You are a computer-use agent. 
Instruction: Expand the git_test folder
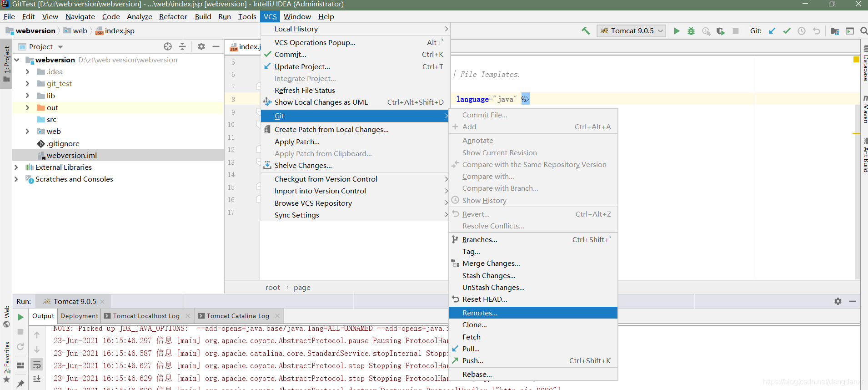pos(27,83)
